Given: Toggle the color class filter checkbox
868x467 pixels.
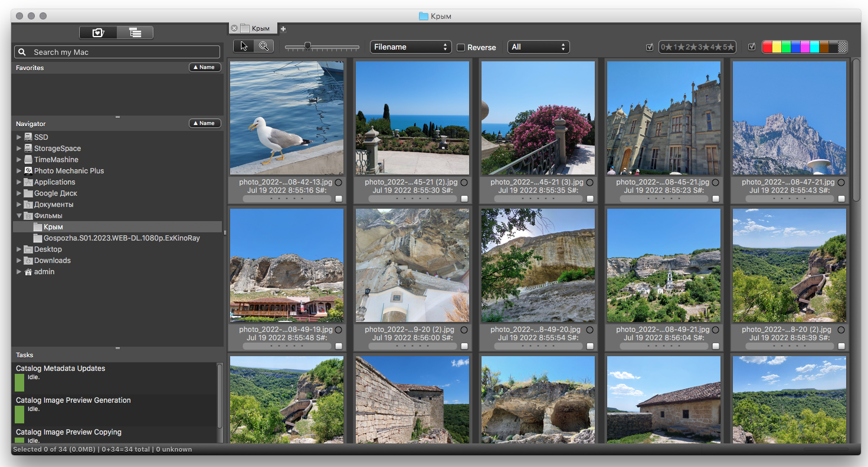Looking at the screenshot, I should click(x=751, y=47).
